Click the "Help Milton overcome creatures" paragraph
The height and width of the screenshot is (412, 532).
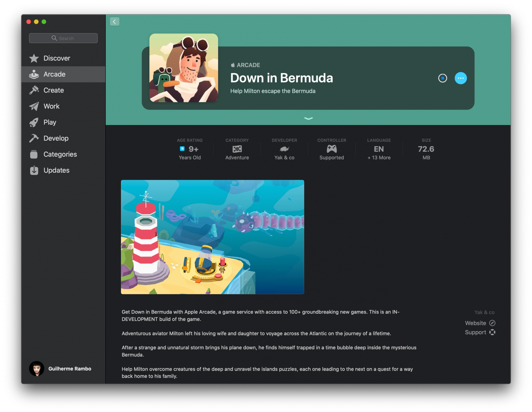(267, 373)
